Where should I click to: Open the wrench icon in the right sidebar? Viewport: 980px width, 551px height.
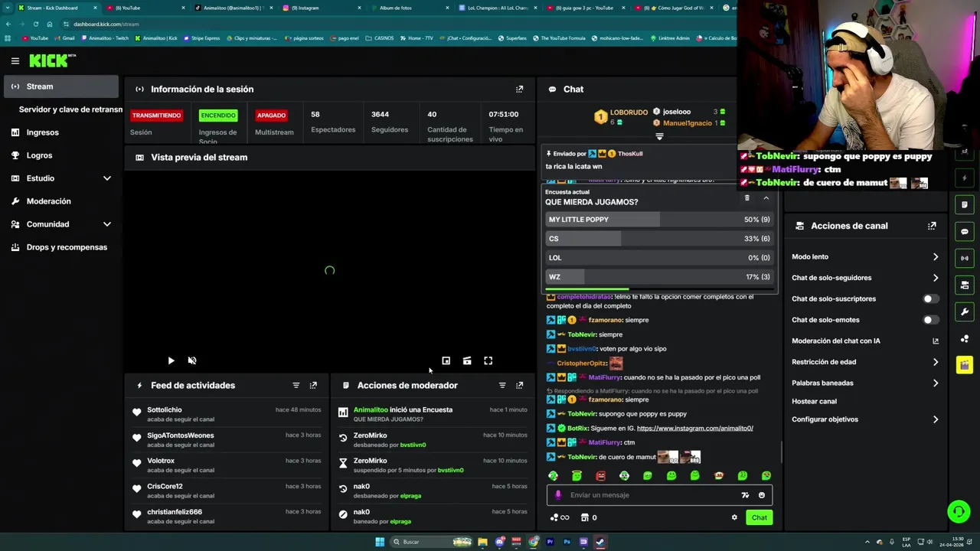[965, 311]
